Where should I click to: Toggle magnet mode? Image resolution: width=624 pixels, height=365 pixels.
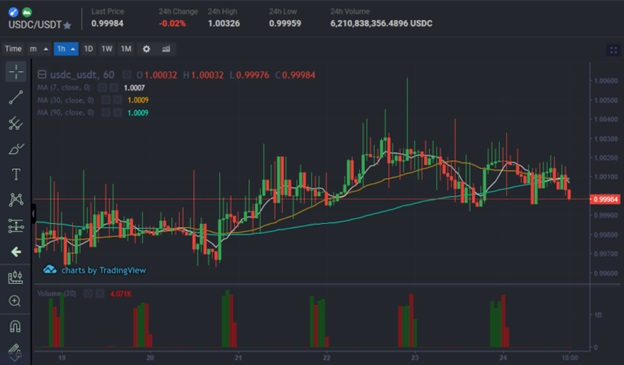[15, 326]
